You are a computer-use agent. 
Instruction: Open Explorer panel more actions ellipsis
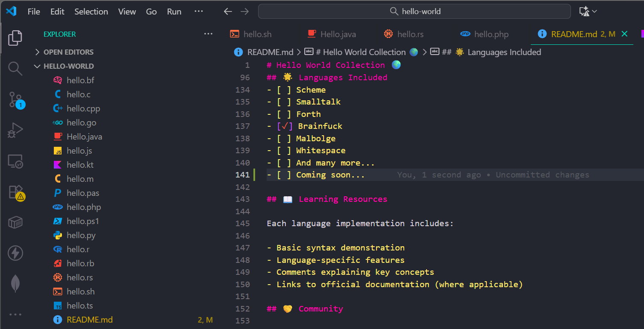point(208,34)
